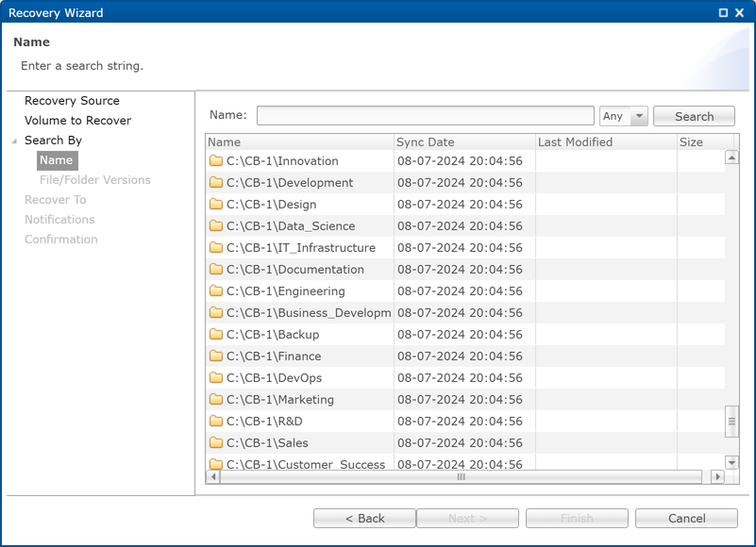Sort results by Name column header
The width and height of the screenshot is (756, 547).
pyautogui.click(x=299, y=142)
